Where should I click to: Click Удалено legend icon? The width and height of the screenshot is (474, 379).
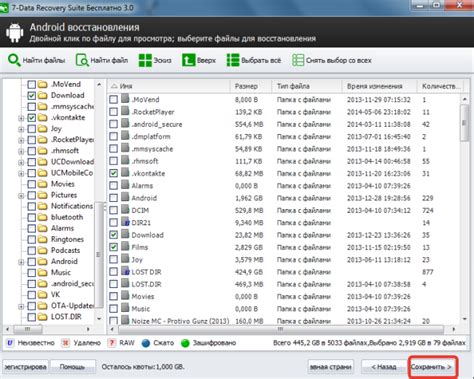coord(66,343)
